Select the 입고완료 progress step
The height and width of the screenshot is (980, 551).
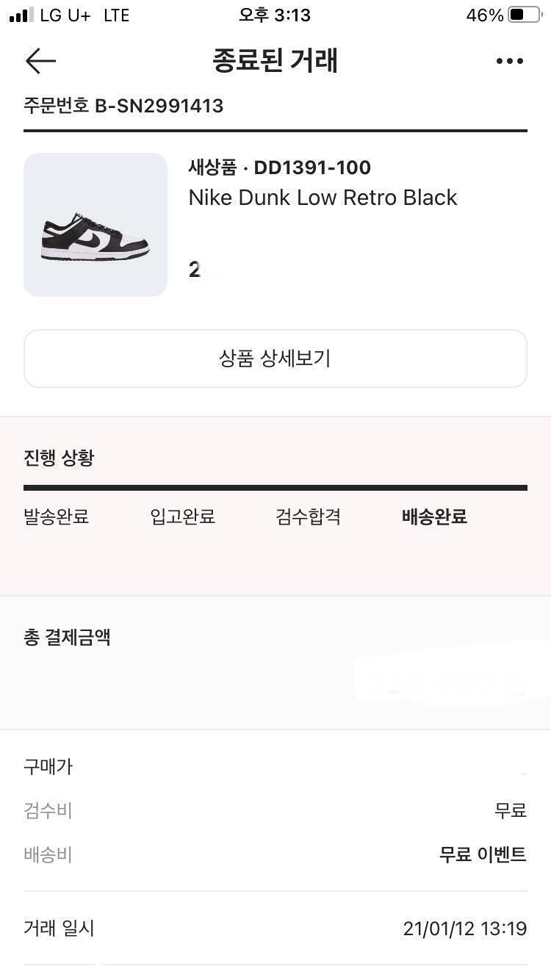coord(183,516)
